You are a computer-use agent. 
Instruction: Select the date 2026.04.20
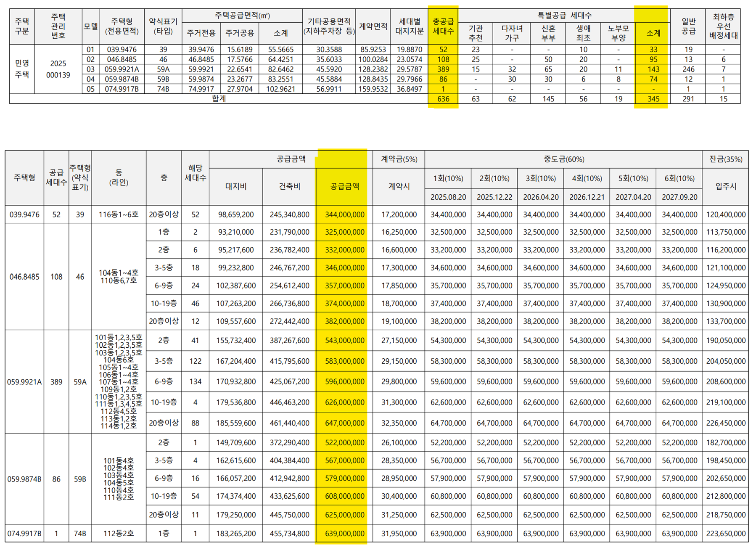pos(540,197)
